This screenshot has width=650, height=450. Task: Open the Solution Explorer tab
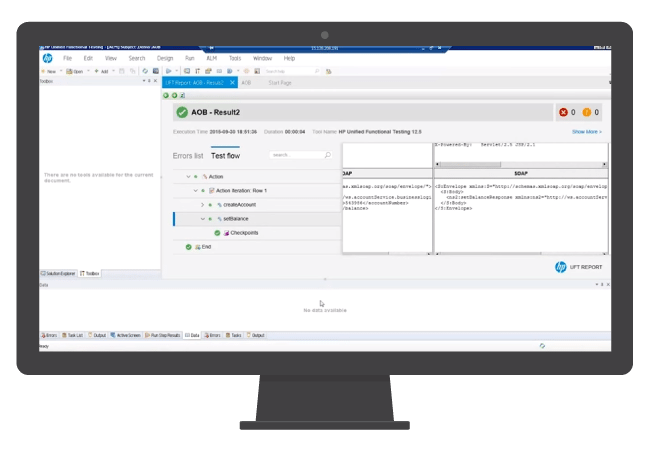(58, 273)
